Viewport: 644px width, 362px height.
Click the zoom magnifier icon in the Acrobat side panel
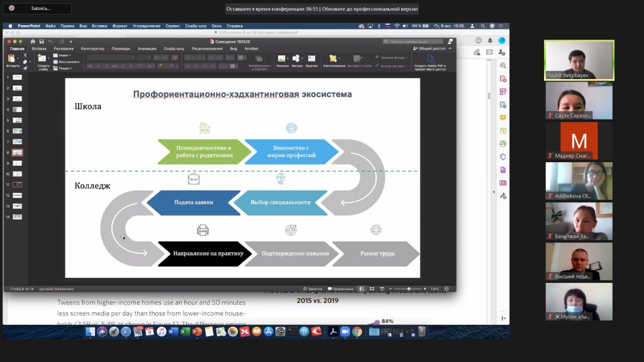(x=503, y=65)
